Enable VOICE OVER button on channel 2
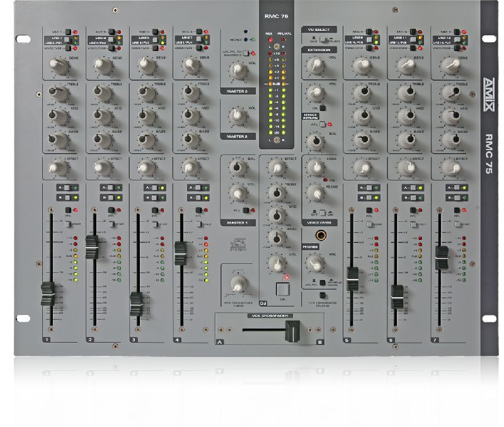 (x=112, y=48)
